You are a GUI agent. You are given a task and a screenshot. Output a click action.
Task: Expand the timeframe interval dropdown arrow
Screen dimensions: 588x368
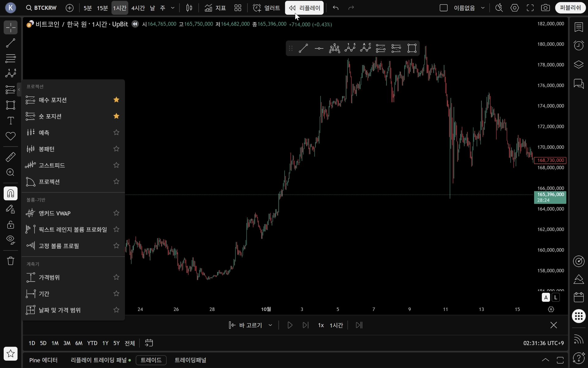point(173,8)
